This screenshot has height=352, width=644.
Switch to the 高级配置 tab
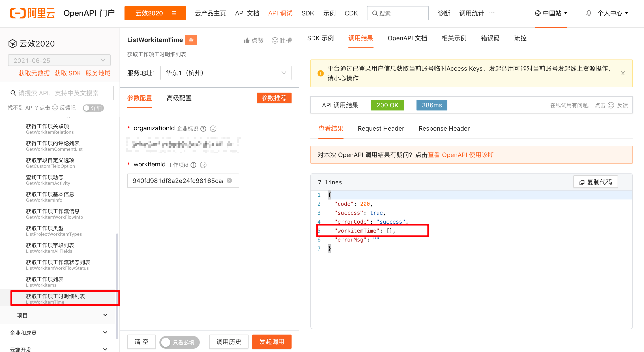[179, 98]
